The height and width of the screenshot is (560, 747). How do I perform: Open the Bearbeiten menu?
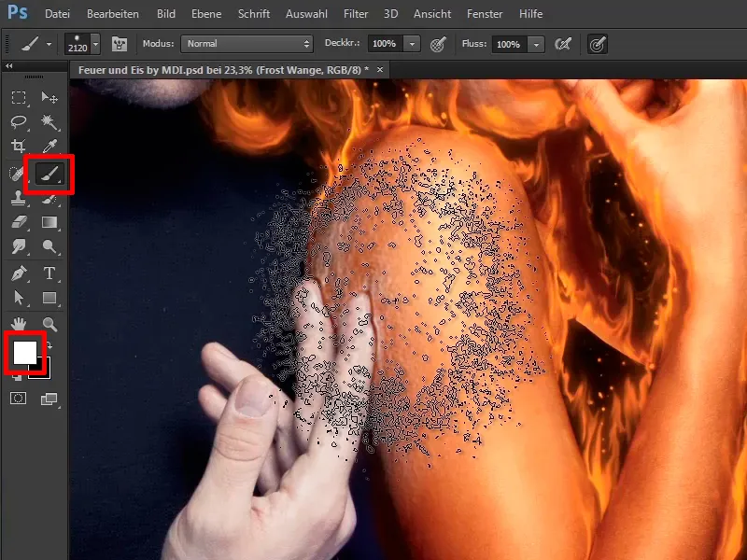113,14
